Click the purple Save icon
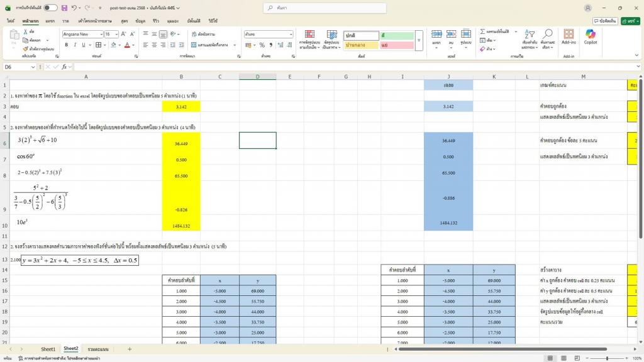 tap(64, 8)
